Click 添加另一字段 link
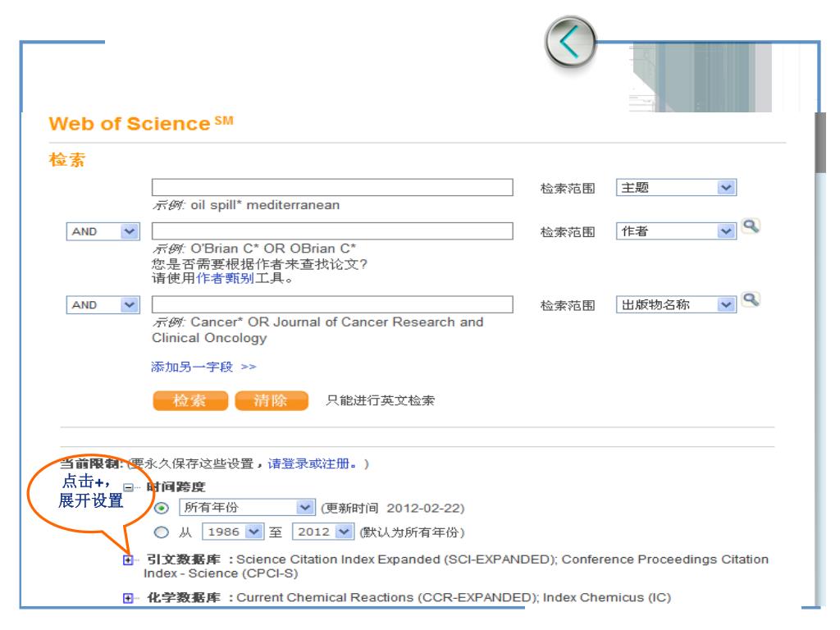 (x=203, y=367)
